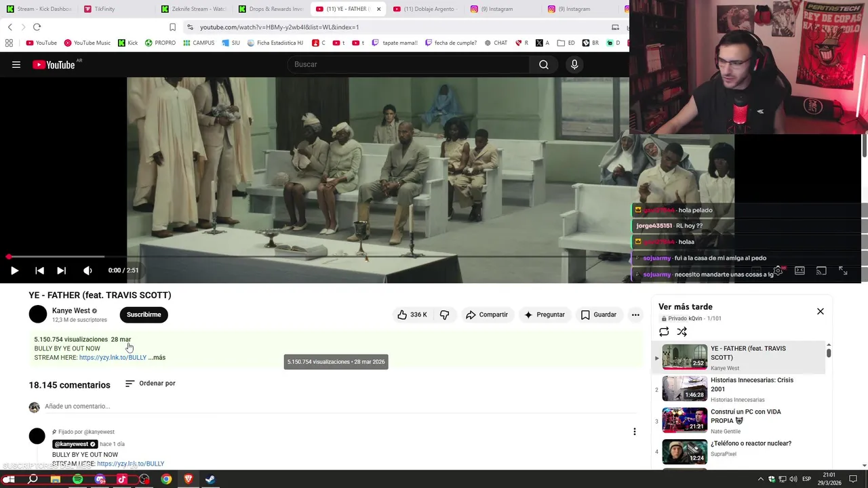This screenshot has width=868, height=488.
Task: Open the yzy.lnk.to/BULLY description link
Action: click(113, 357)
